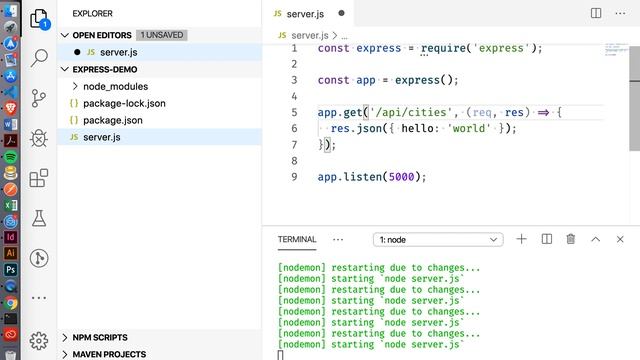Kill terminal with trash icon

(571, 239)
